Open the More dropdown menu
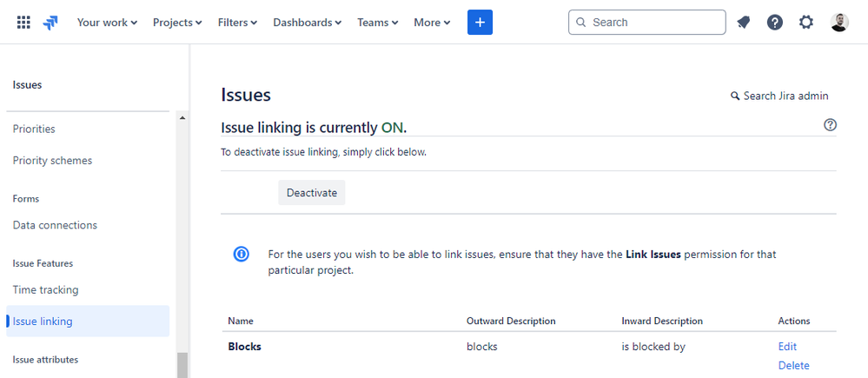 point(432,23)
